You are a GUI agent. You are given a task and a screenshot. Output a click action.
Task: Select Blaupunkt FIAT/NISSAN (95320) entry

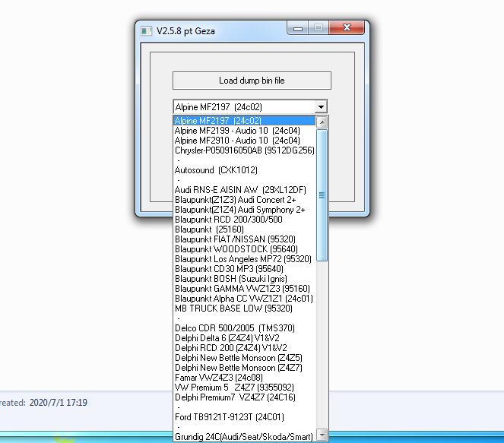point(235,239)
